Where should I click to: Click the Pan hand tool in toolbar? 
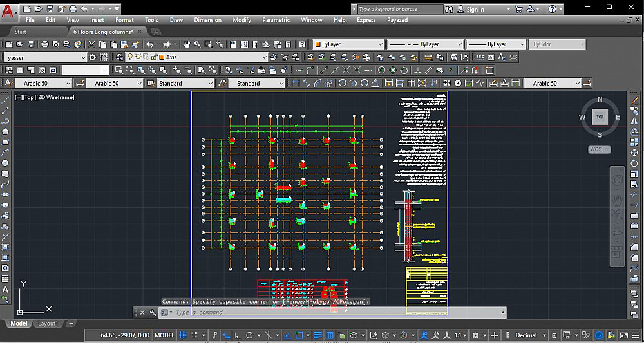pos(187,44)
